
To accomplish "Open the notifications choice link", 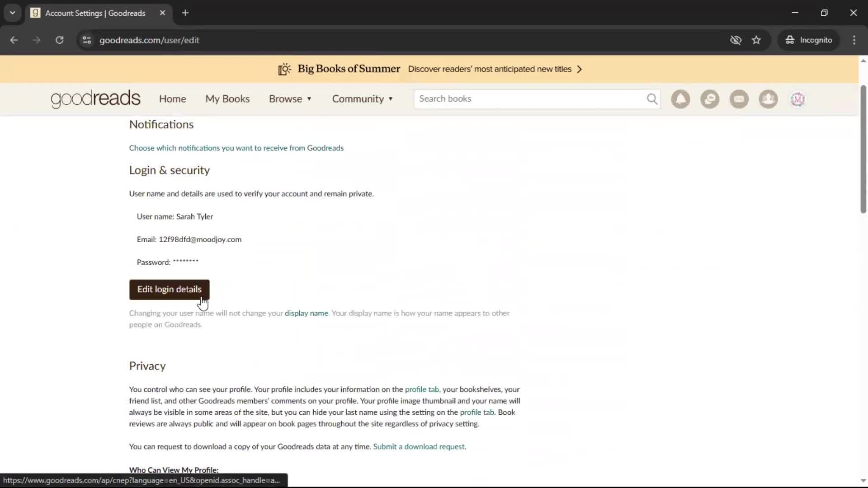I will (236, 148).
